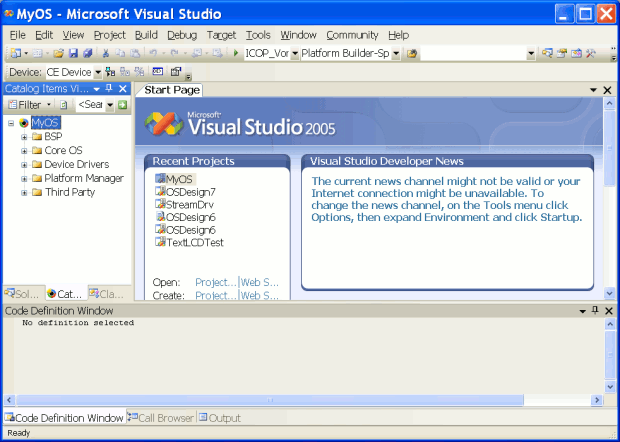Click green search-go arrow in Catalog panel
Viewport: 620px width, 442px height.
click(x=123, y=105)
